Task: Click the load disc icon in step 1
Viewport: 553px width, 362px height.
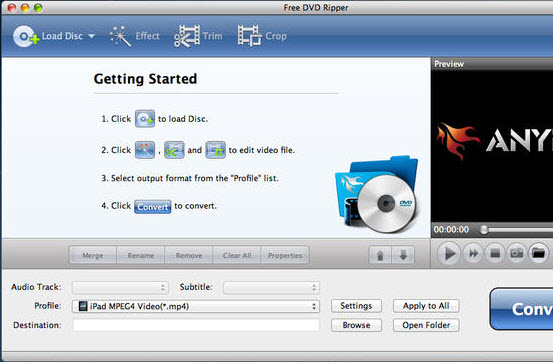Action: (x=145, y=119)
